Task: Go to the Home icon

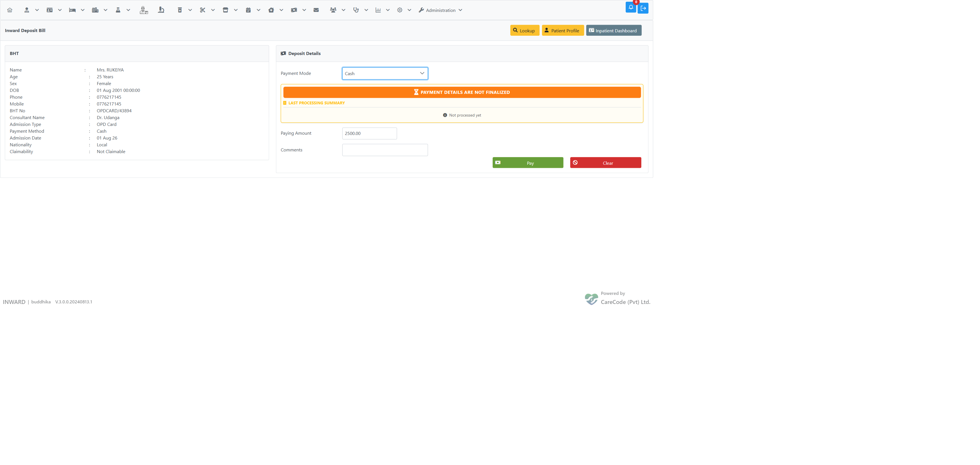Action: [x=10, y=10]
